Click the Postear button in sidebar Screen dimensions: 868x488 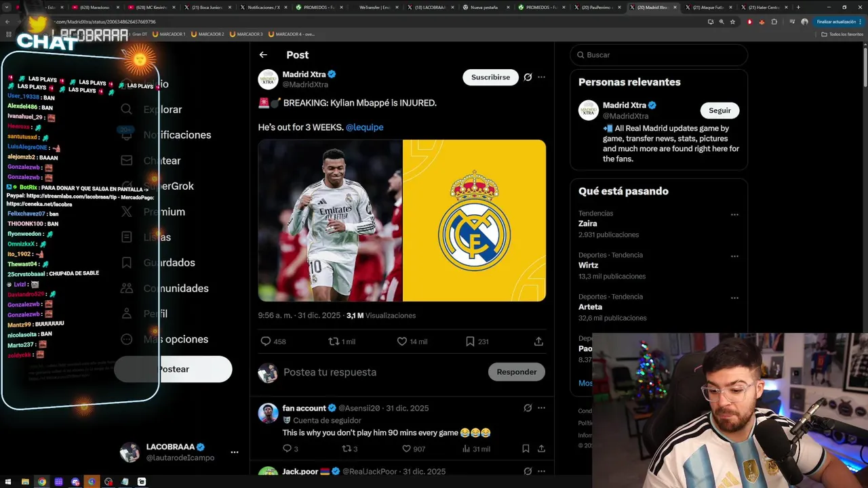(x=173, y=369)
